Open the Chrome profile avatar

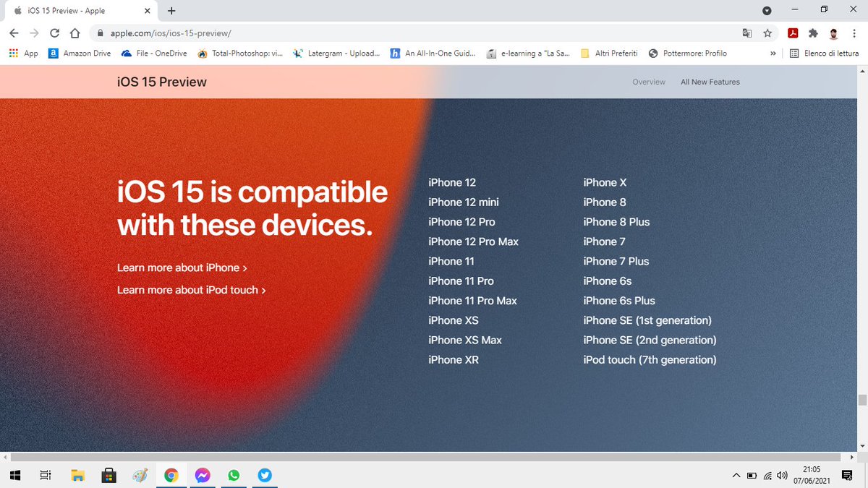click(833, 33)
